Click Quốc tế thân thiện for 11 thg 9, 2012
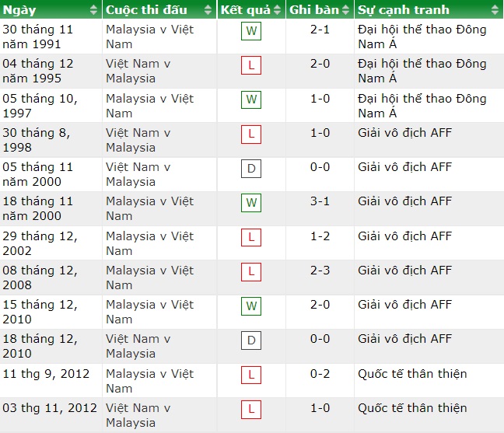The width and height of the screenshot is (504, 433). (412, 374)
